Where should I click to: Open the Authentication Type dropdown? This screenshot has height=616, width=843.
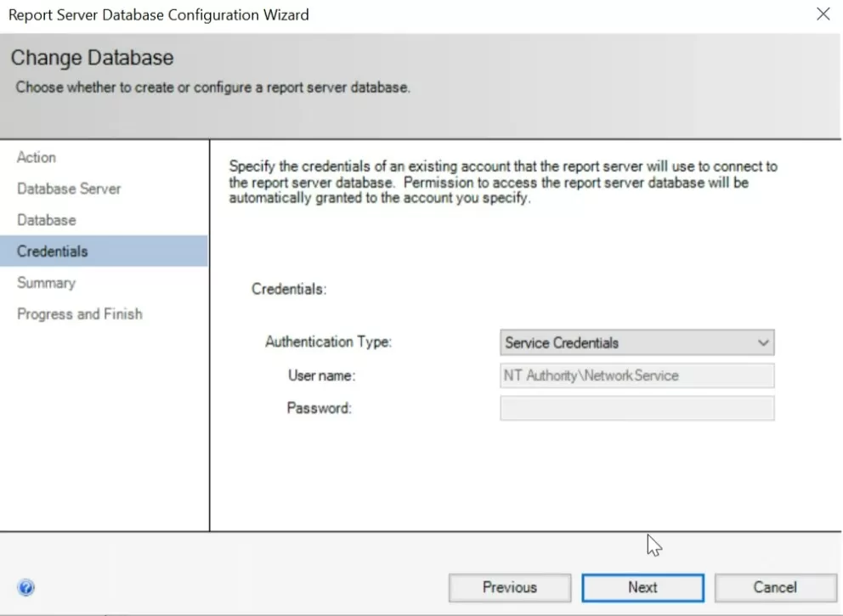637,342
